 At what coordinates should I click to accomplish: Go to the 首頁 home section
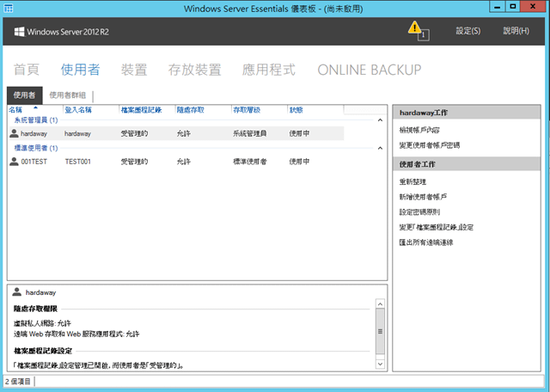(x=27, y=70)
